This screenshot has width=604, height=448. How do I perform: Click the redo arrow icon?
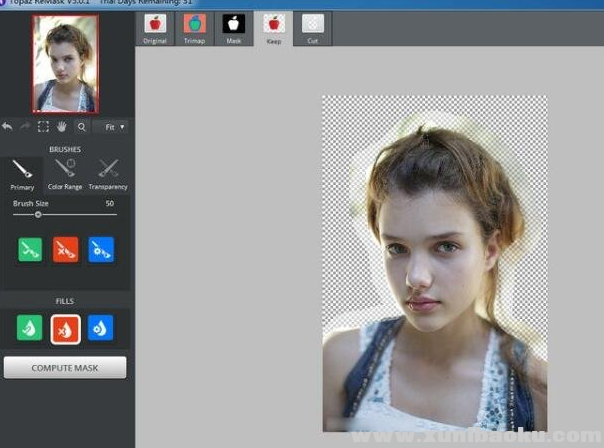click(25, 127)
